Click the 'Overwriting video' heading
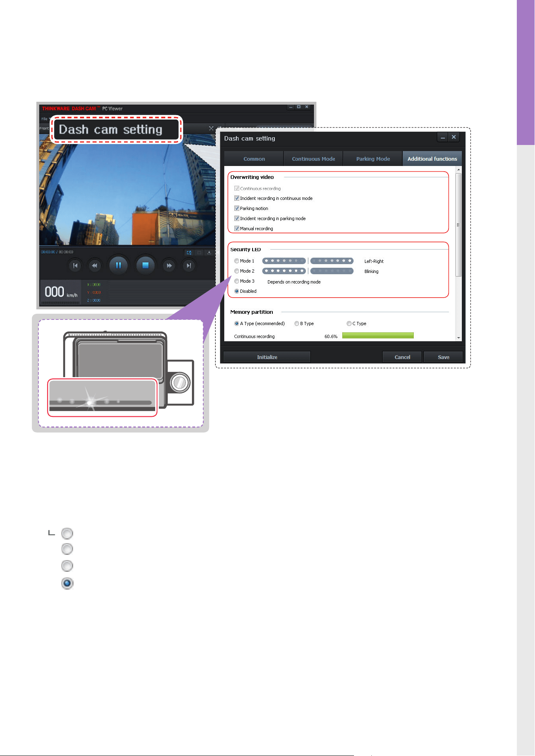 pyautogui.click(x=252, y=177)
